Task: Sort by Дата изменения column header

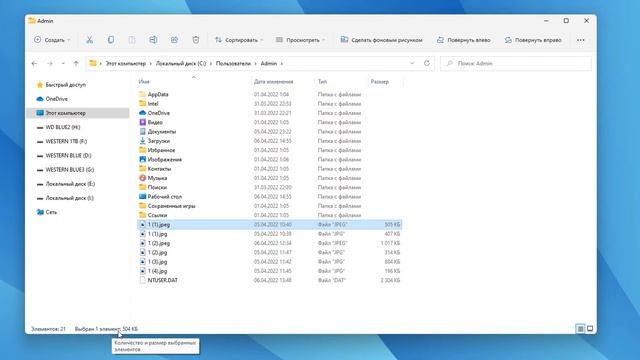Action: [x=273, y=82]
